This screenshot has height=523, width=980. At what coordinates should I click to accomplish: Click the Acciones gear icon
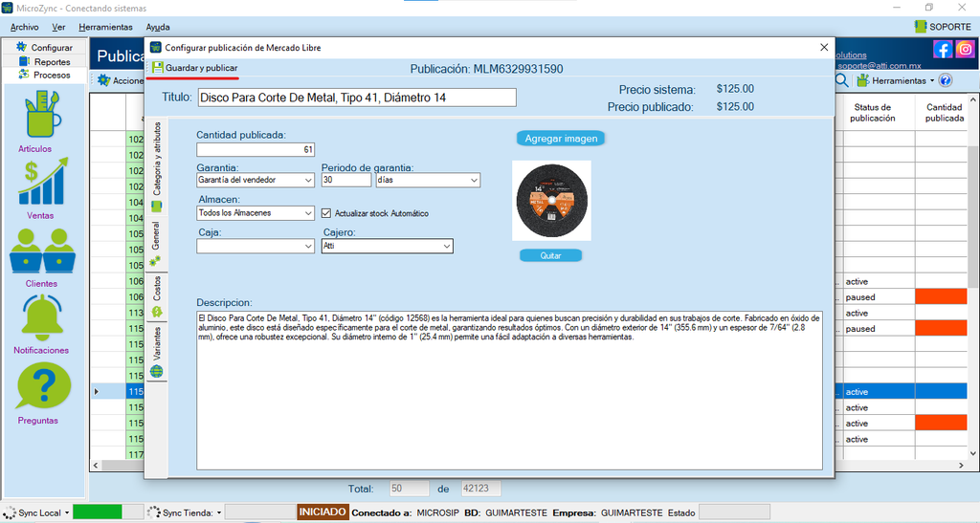pyautogui.click(x=103, y=80)
